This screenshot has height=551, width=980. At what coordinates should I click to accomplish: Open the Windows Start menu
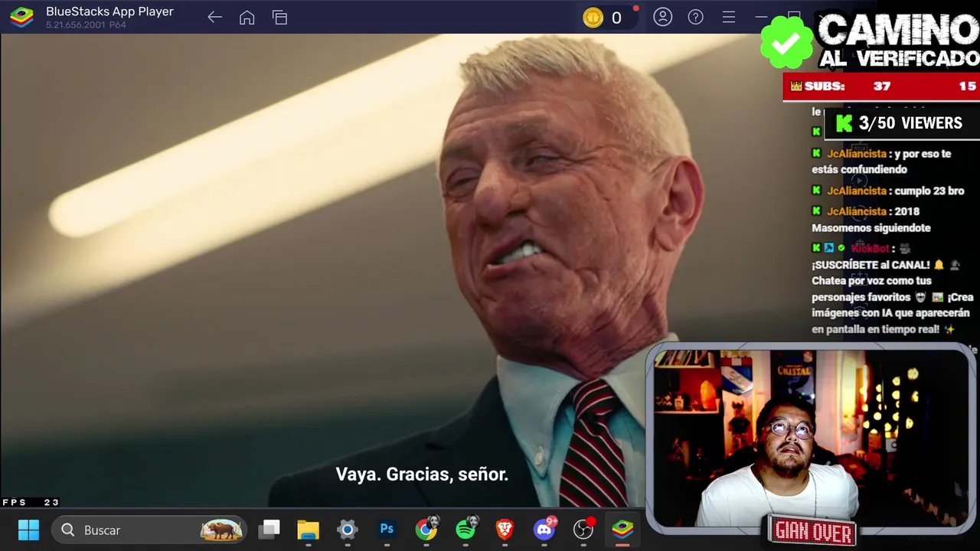click(x=28, y=530)
